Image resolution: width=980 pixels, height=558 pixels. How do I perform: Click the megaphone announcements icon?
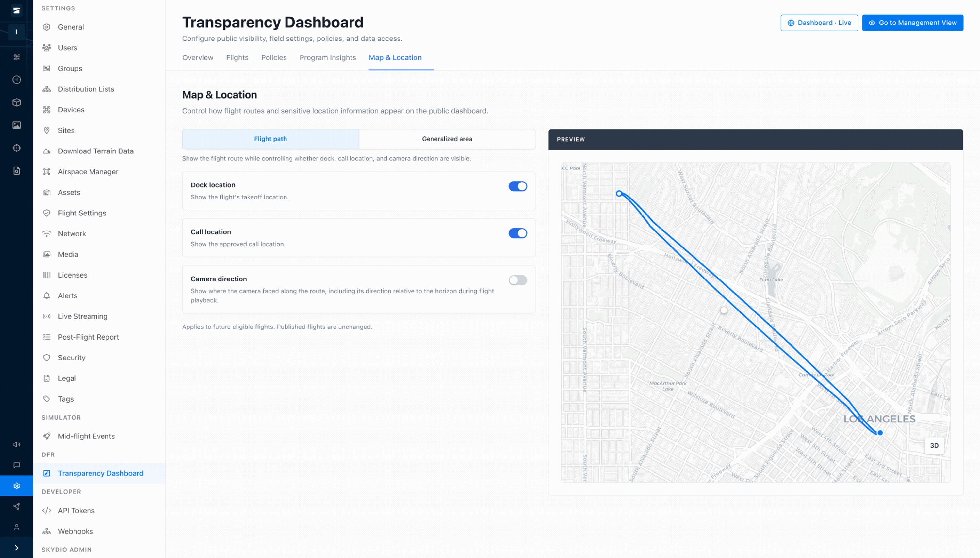pyautogui.click(x=16, y=445)
